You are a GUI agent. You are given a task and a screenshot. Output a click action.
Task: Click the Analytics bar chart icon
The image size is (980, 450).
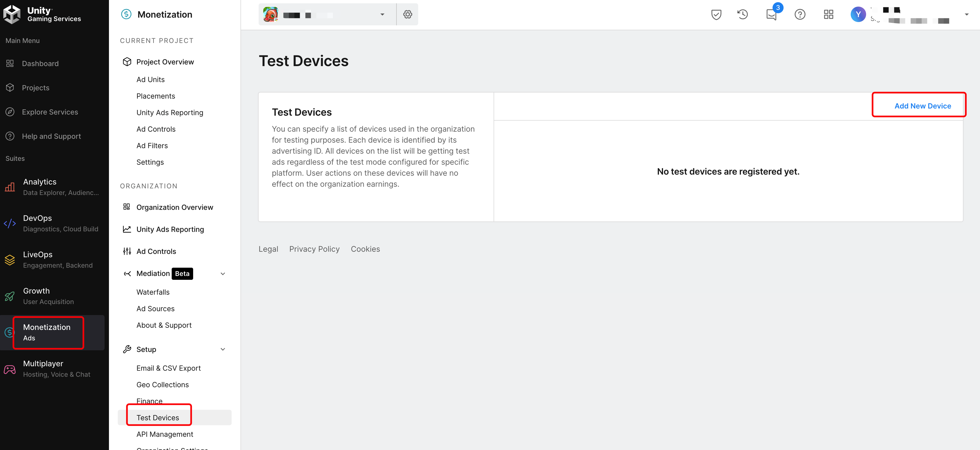(x=10, y=187)
